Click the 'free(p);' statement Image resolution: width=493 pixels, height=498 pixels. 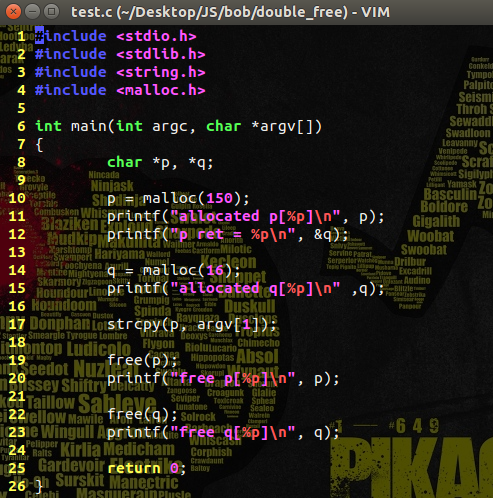(142, 361)
